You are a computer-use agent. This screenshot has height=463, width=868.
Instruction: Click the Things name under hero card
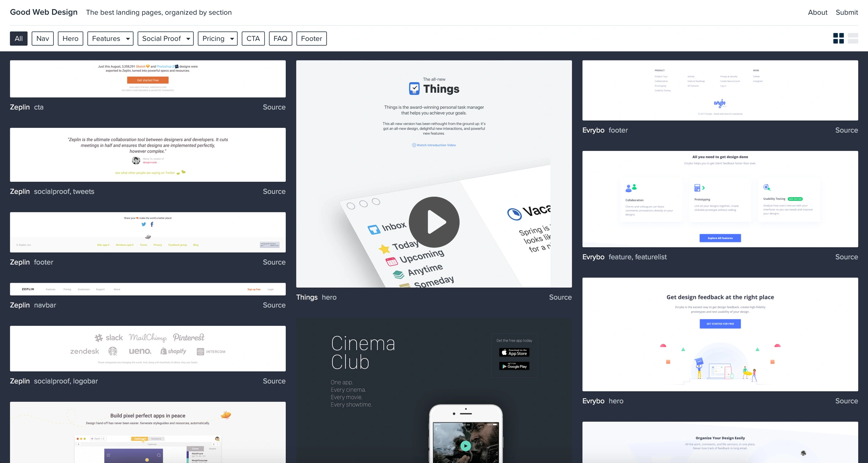(x=307, y=297)
